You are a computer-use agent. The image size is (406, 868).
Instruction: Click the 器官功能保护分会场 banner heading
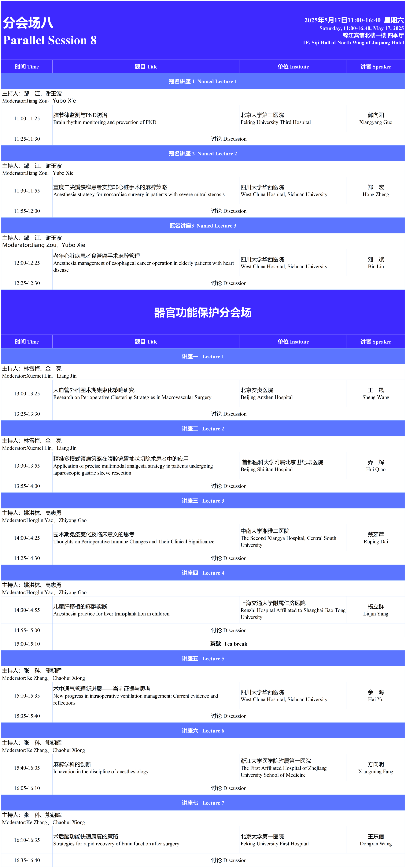click(203, 312)
